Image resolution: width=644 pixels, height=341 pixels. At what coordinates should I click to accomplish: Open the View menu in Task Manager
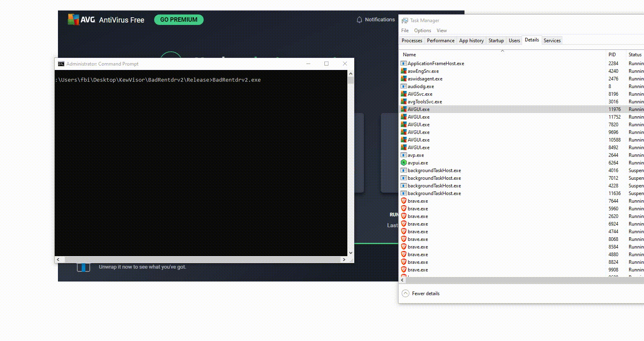[442, 31]
